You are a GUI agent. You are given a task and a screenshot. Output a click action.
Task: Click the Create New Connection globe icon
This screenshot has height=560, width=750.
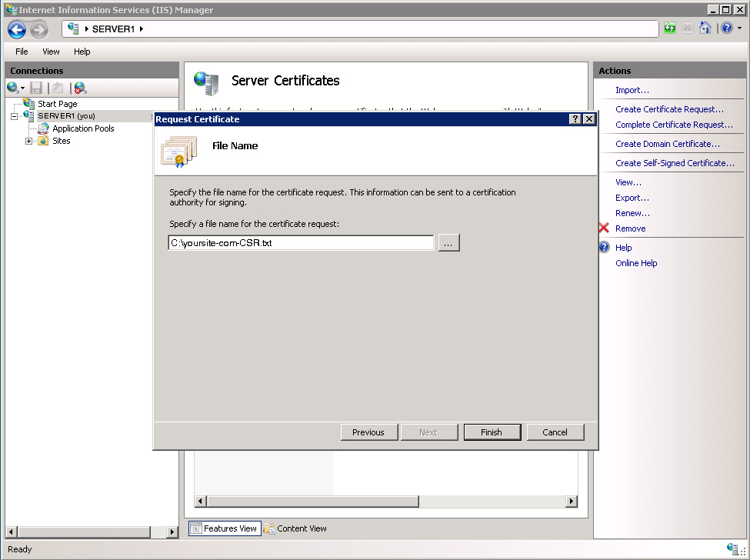click(x=12, y=88)
